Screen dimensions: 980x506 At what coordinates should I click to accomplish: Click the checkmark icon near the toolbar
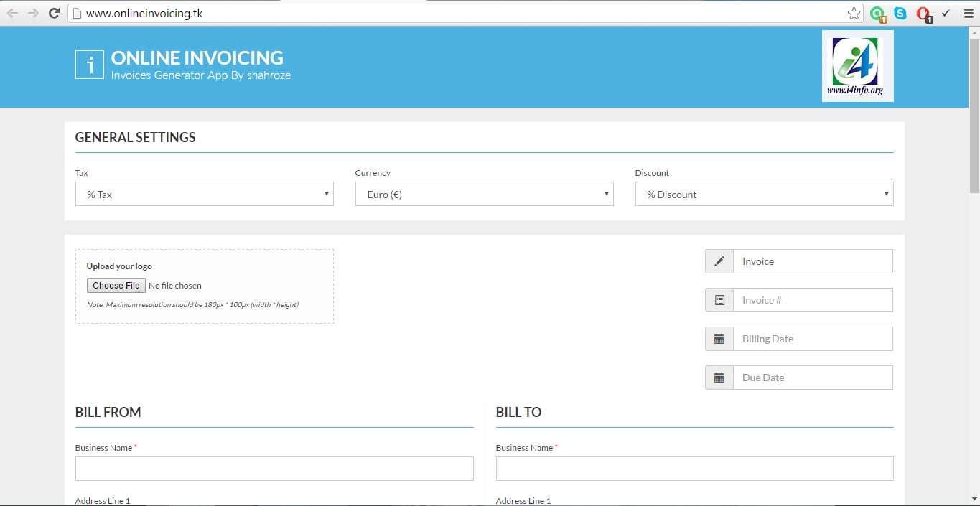945,13
